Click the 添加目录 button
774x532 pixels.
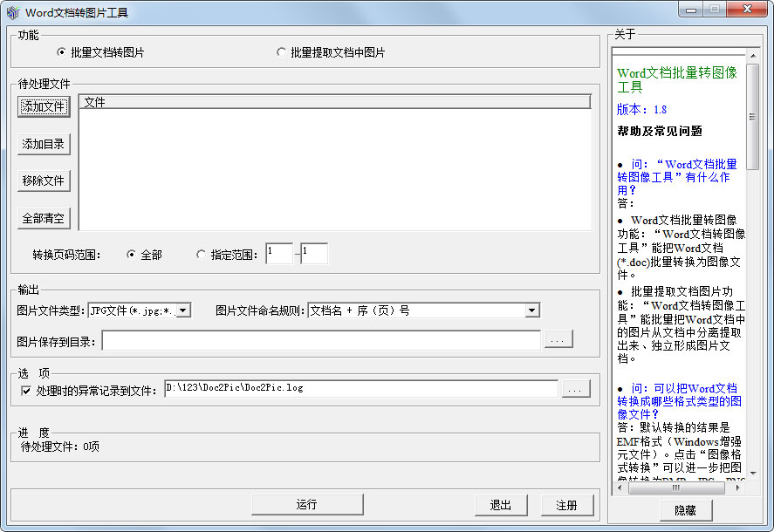click(44, 144)
